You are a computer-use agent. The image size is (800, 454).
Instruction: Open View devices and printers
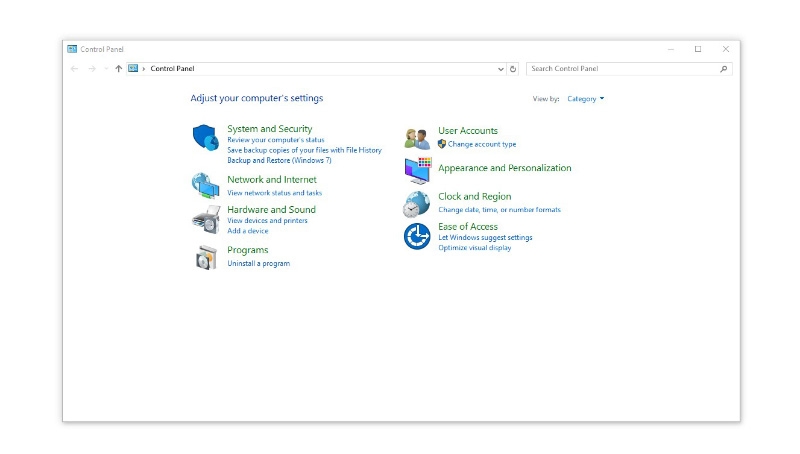click(x=267, y=220)
